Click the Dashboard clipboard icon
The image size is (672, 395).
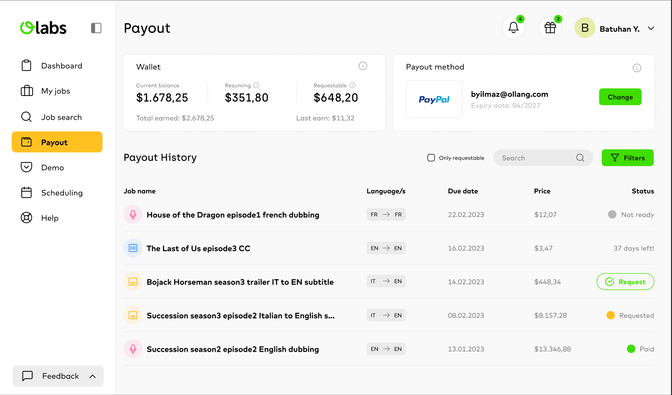click(27, 66)
